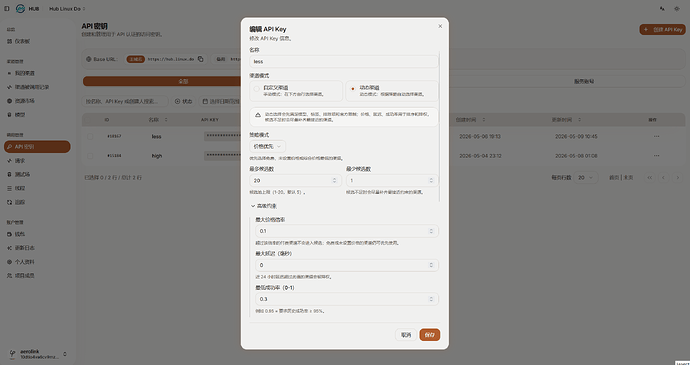690x365 pixels.
Task: Open 仪表板 dashboard in the sidebar
Action: pos(37,41)
